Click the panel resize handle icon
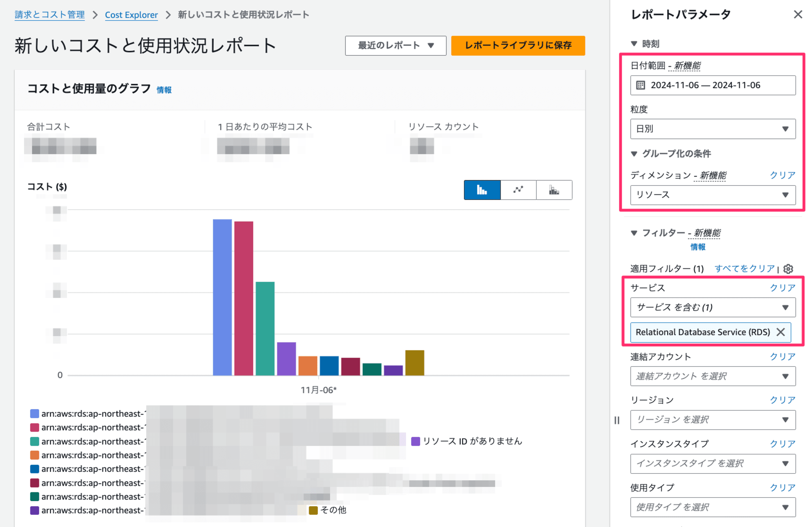Screen dimensions: 812x527 (617, 420)
